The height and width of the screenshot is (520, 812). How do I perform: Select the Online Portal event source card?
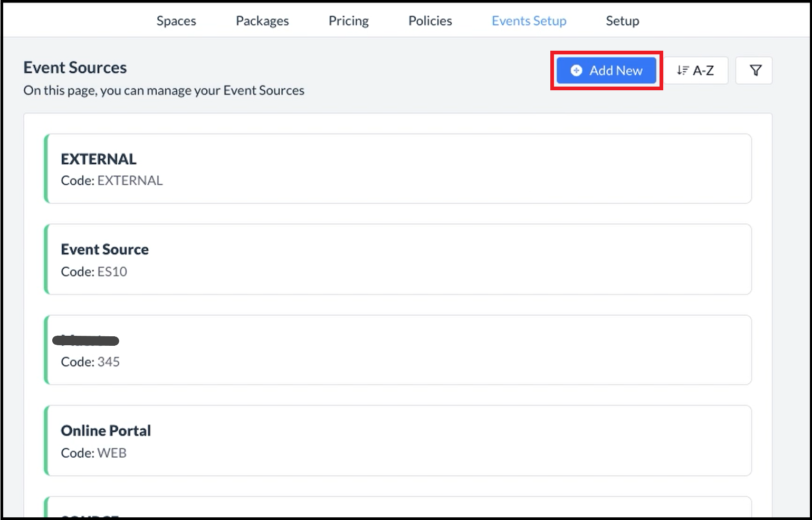click(398, 441)
